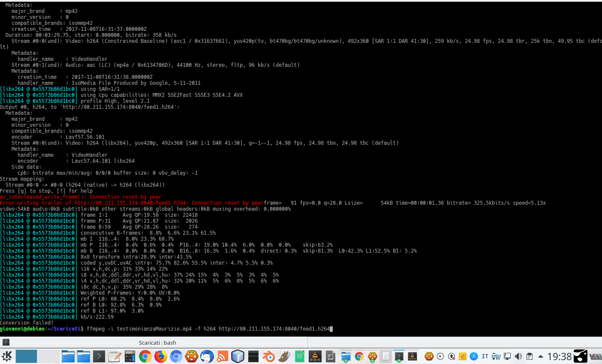The width and height of the screenshot is (602, 364).
Task: Click the 'Conversion failed!' message
Action: 27,323
